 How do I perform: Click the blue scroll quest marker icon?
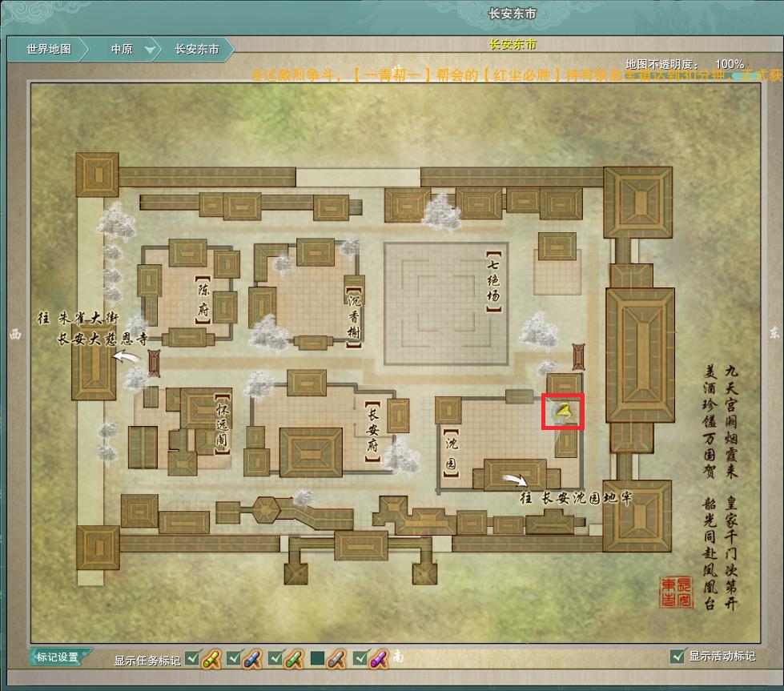coord(252,658)
